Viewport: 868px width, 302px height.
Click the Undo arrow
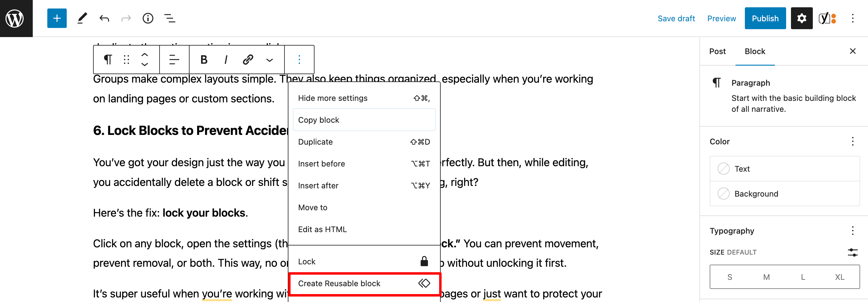coord(104,18)
